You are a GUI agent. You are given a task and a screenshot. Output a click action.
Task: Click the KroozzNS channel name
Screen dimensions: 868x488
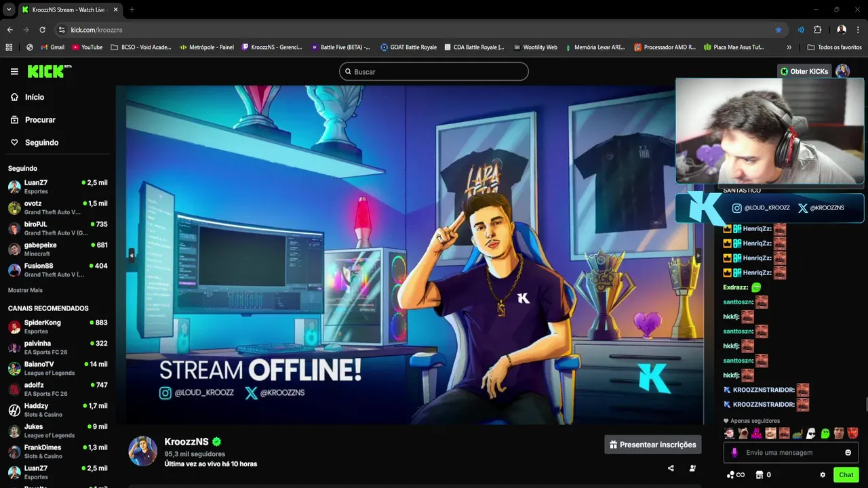pyautogui.click(x=186, y=442)
